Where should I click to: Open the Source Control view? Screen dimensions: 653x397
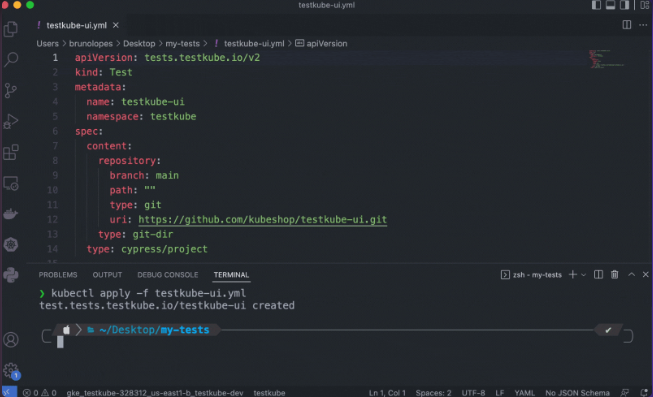pyautogui.click(x=11, y=90)
